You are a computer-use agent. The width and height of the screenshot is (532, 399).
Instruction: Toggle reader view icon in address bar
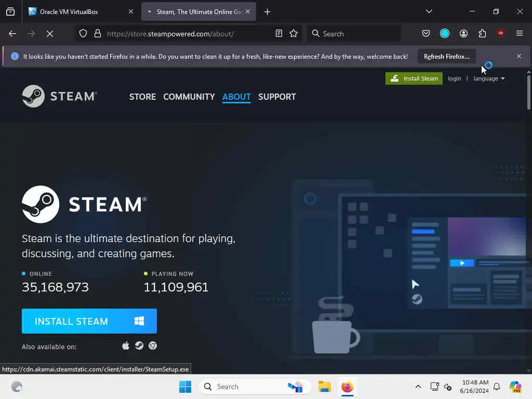[x=279, y=34]
